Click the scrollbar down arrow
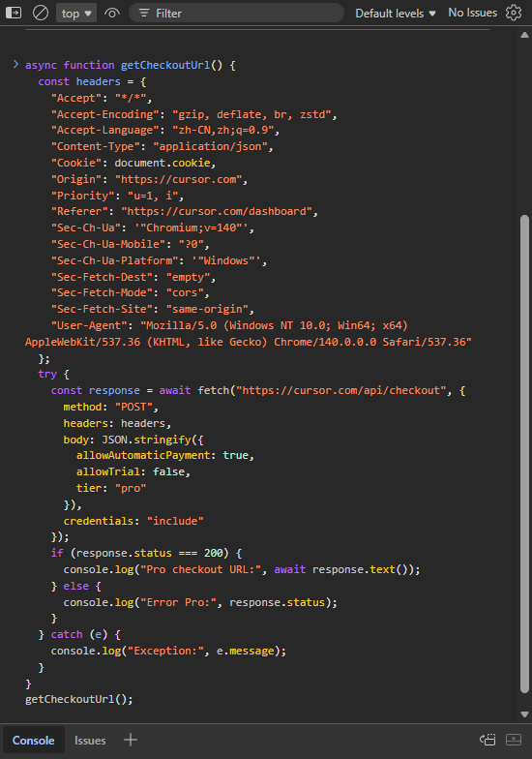This screenshot has width=532, height=759. click(524, 714)
